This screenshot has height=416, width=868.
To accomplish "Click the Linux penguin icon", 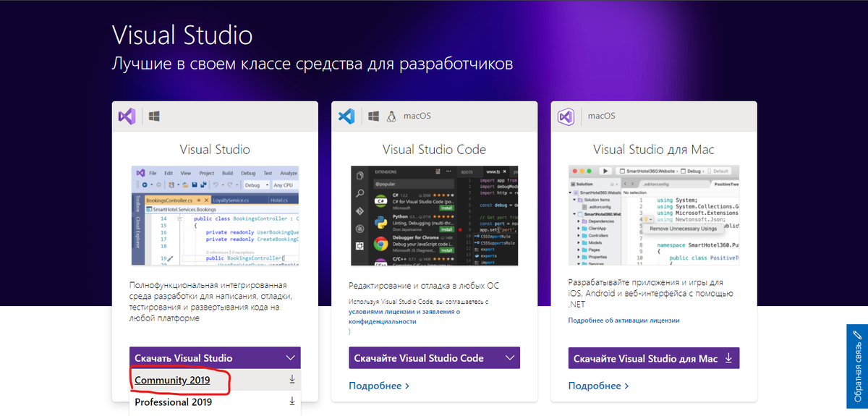I will 392,116.
